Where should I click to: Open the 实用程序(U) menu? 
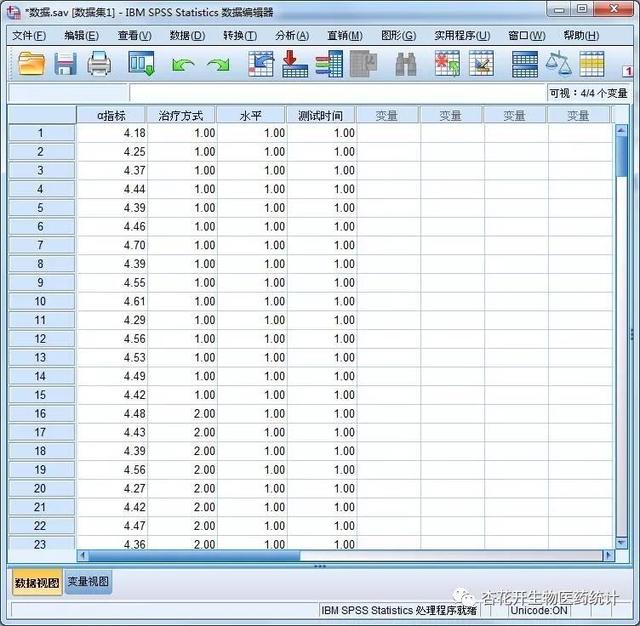462,36
